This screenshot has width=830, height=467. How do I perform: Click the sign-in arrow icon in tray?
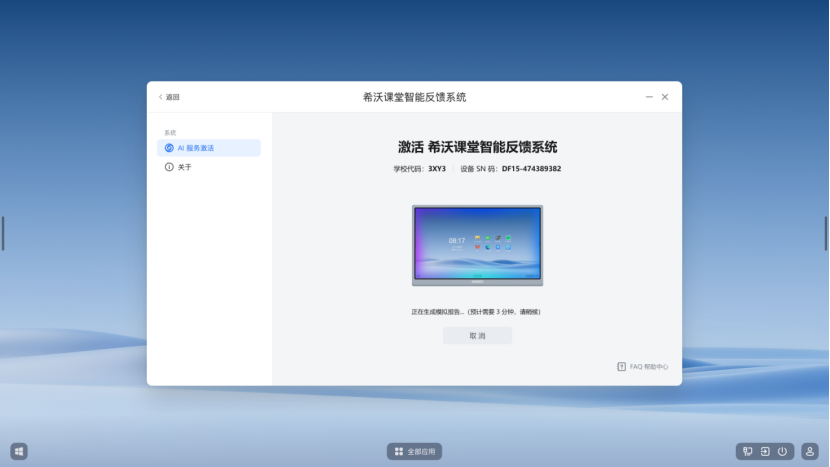pyautogui.click(x=764, y=451)
